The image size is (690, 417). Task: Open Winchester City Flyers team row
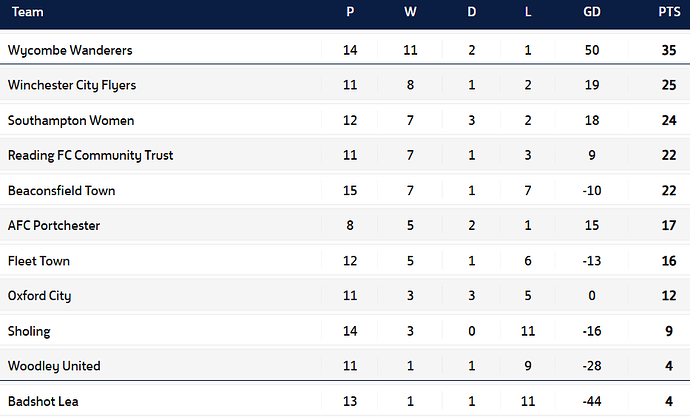pyautogui.click(x=71, y=85)
